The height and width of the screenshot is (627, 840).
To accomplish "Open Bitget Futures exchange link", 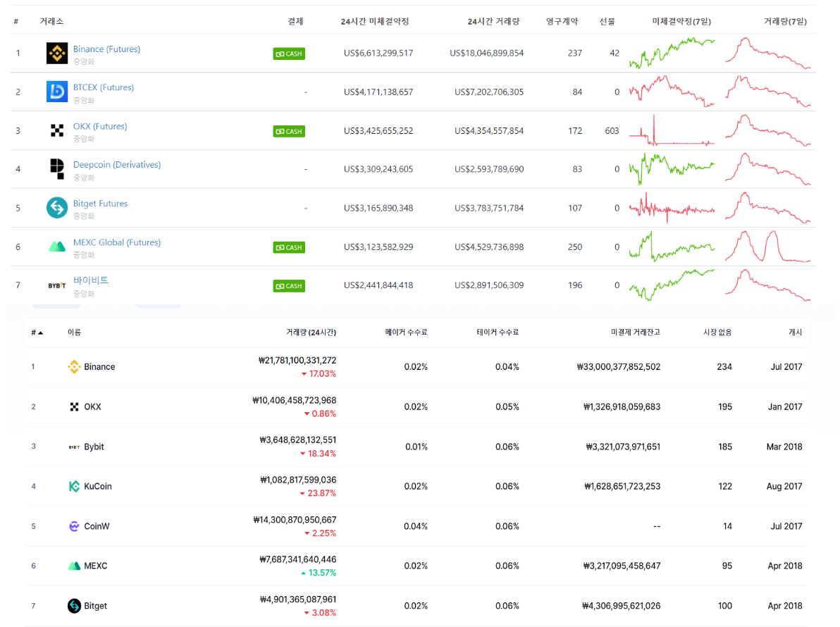I will pos(100,204).
